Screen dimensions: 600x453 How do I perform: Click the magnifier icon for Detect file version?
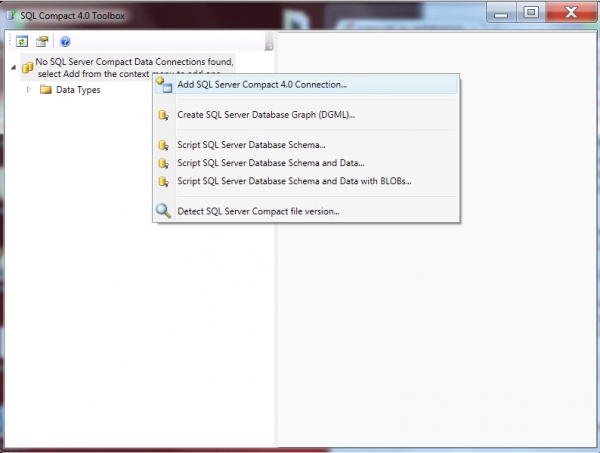tap(163, 211)
